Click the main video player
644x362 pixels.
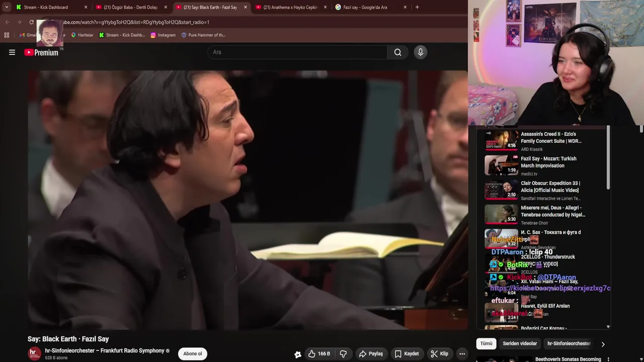[x=248, y=200]
